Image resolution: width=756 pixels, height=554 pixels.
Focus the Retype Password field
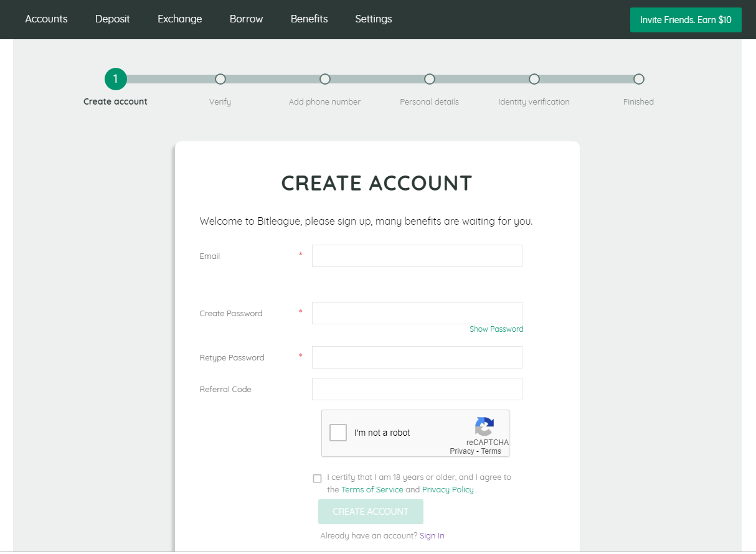coord(417,357)
